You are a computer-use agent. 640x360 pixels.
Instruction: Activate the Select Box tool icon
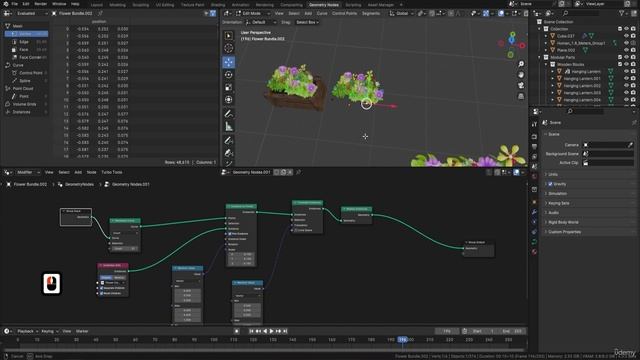click(229, 36)
